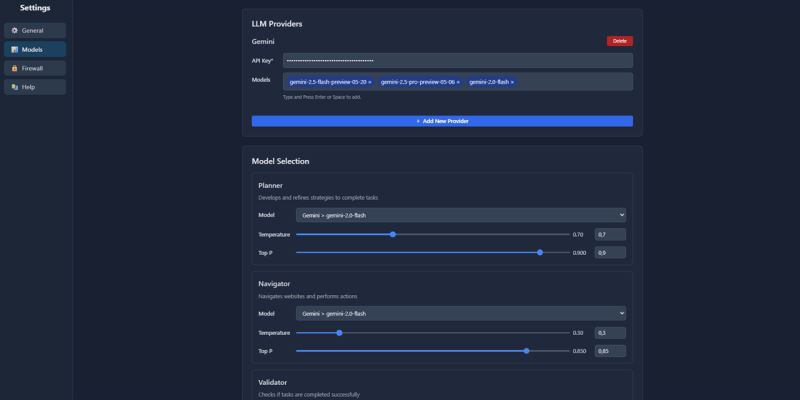Select the Models tab in sidebar
The width and height of the screenshot is (800, 400).
pyautogui.click(x=35, y=49)
